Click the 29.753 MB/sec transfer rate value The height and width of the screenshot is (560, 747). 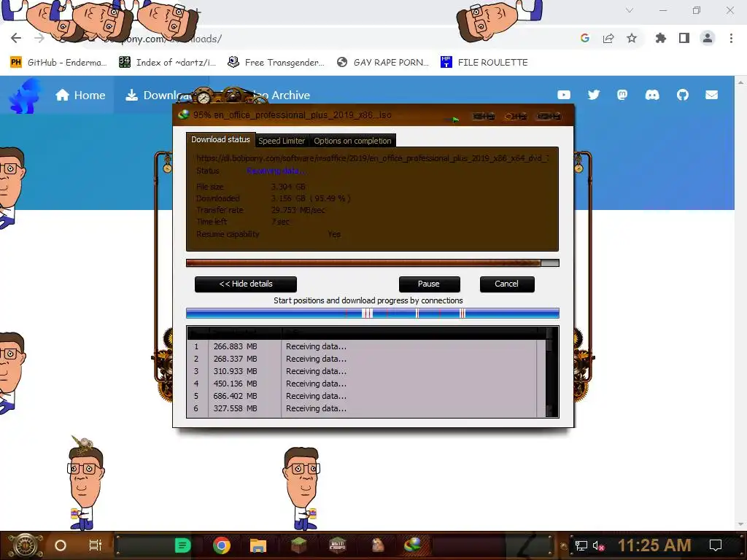coord(298,210)
